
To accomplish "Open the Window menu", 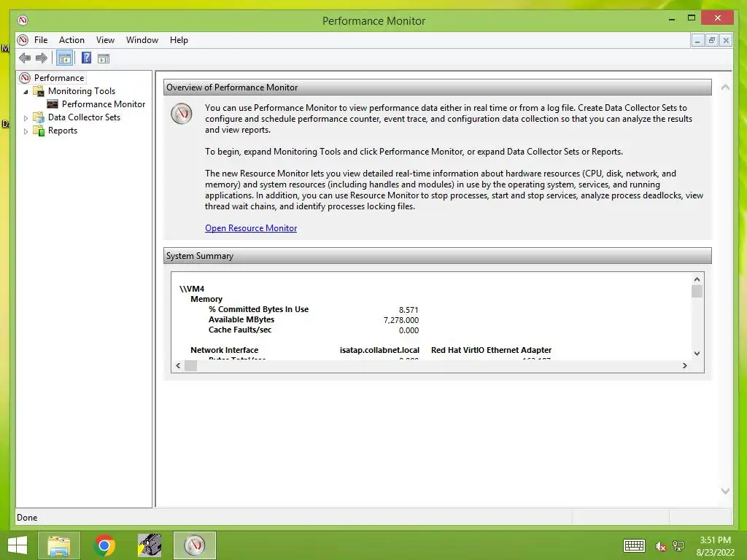I will pos(142,40).
